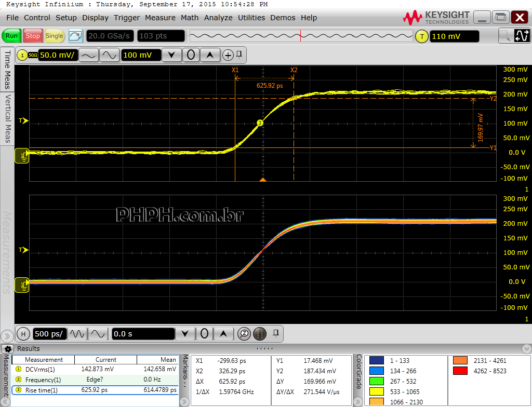Toggle channel 1 on or off

click(x=23, y=55)
